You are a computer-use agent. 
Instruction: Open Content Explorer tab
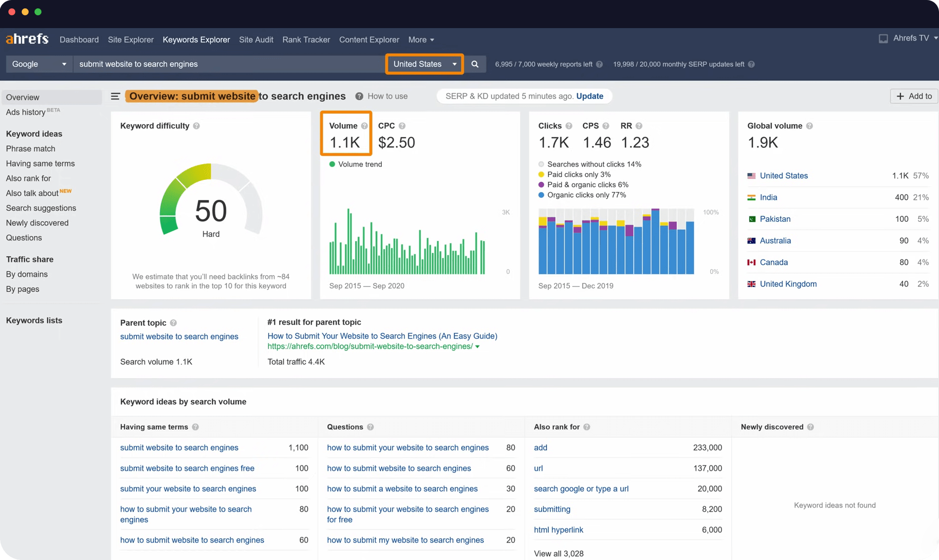369,39
